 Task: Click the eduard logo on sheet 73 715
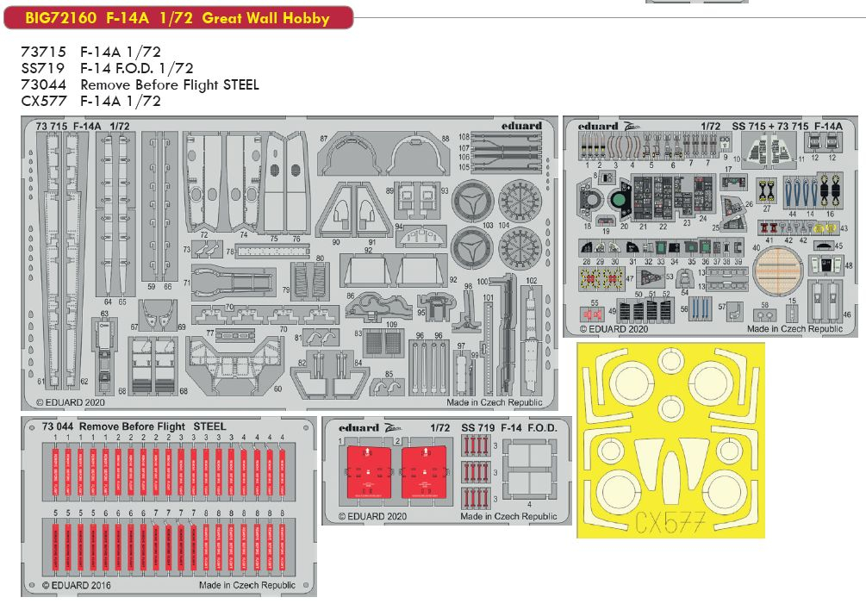point(521,126)
